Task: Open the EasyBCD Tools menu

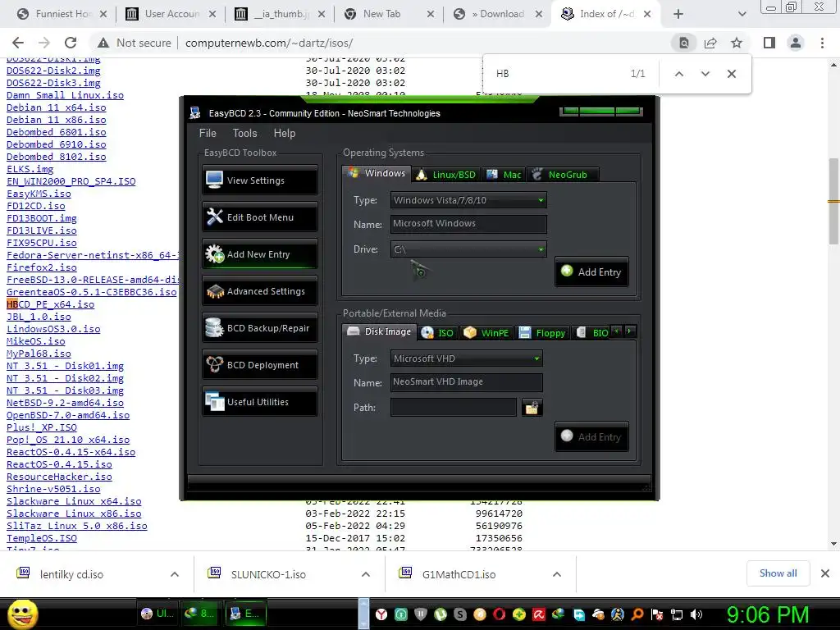Action: (x=244, y=134)
